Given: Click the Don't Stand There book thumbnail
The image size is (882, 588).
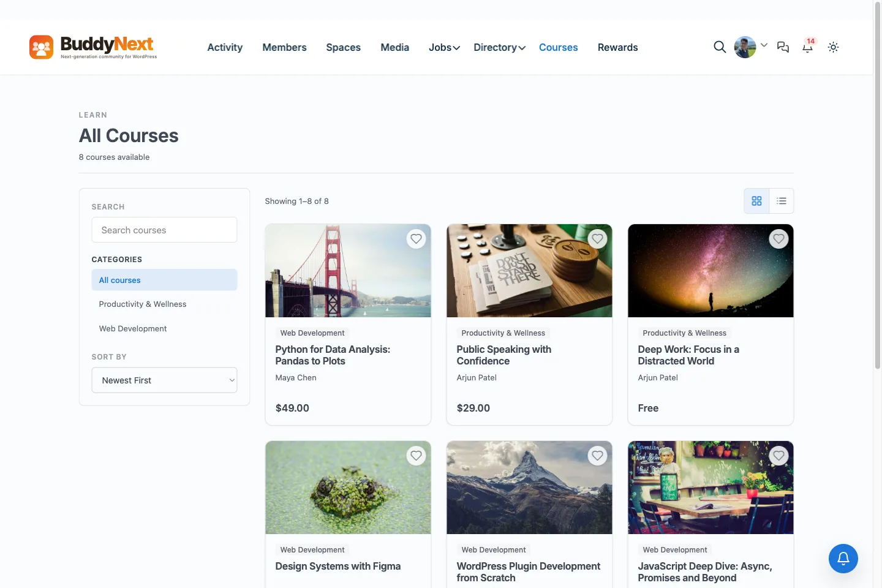Looking at the screenshot, I should 529,271.
